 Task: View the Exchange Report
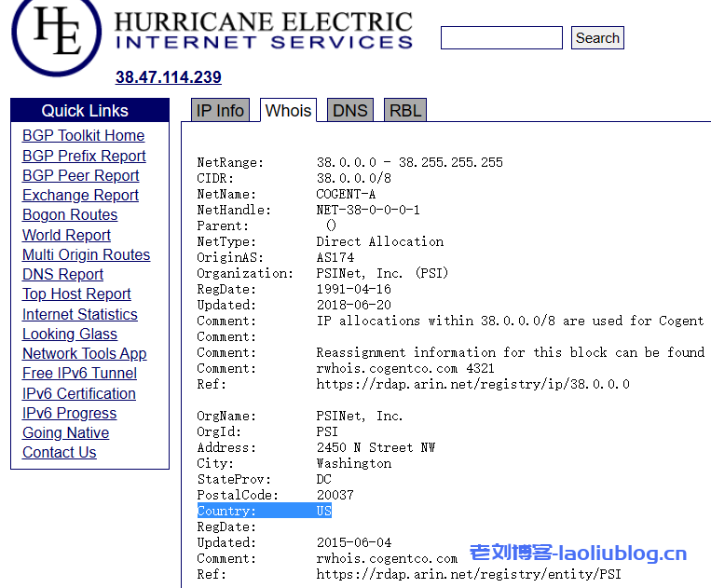click(80, 196)
